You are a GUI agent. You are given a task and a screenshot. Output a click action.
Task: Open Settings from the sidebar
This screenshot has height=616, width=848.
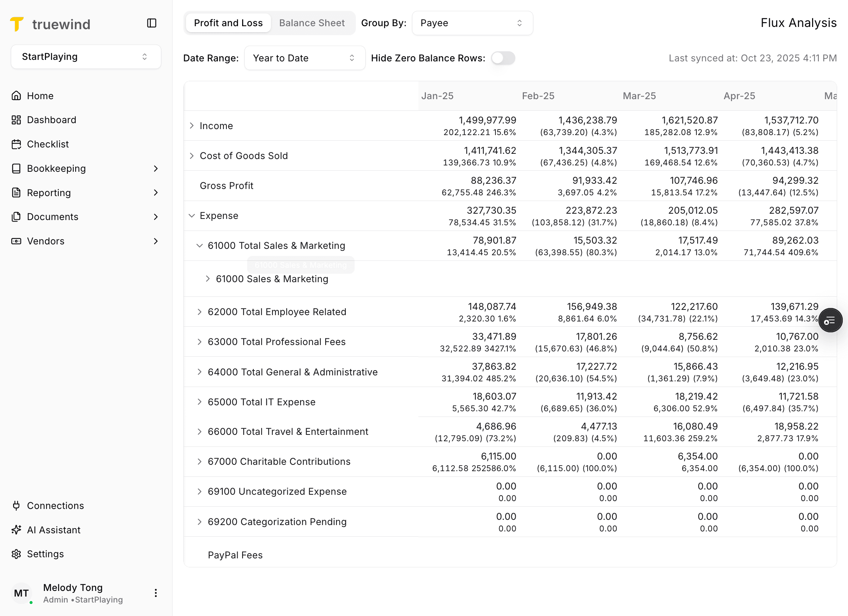coord(45,554)
